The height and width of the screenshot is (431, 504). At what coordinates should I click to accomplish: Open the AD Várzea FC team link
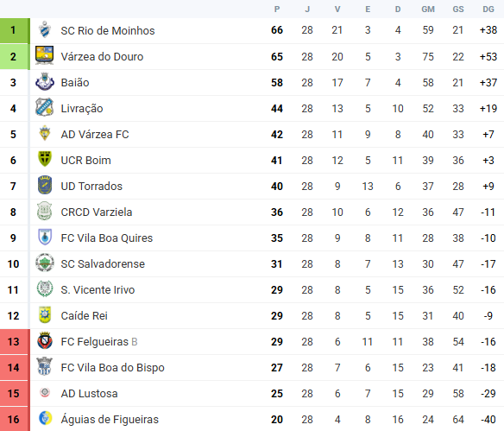tap(95, 135)
